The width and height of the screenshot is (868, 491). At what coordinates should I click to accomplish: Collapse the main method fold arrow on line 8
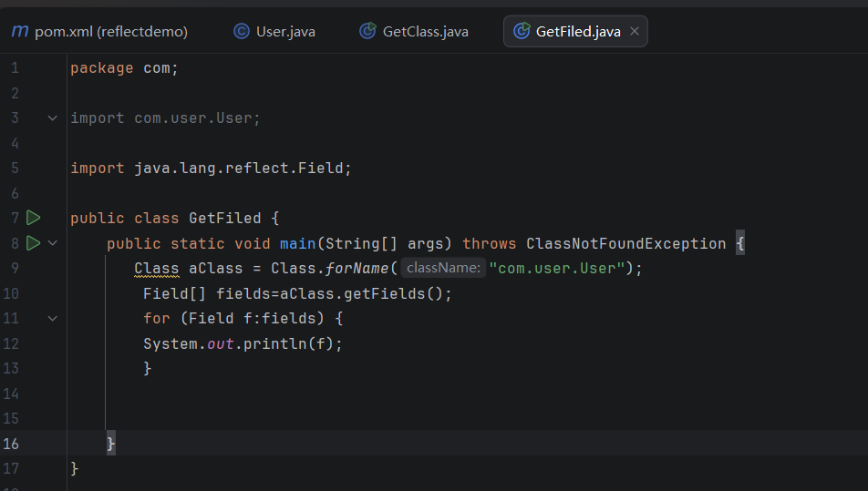coord(53,242)
